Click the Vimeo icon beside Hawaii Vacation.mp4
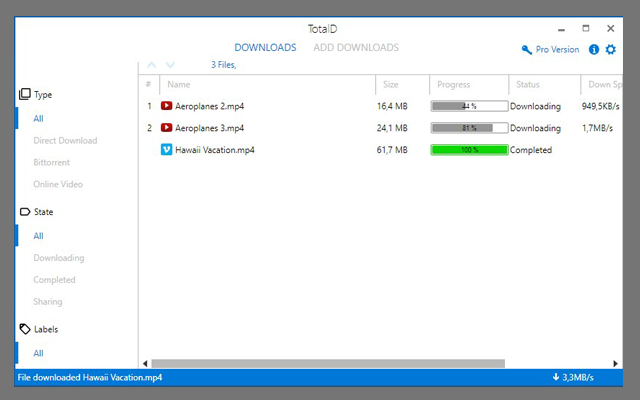The image size is (640, 400). pos(167,150)
